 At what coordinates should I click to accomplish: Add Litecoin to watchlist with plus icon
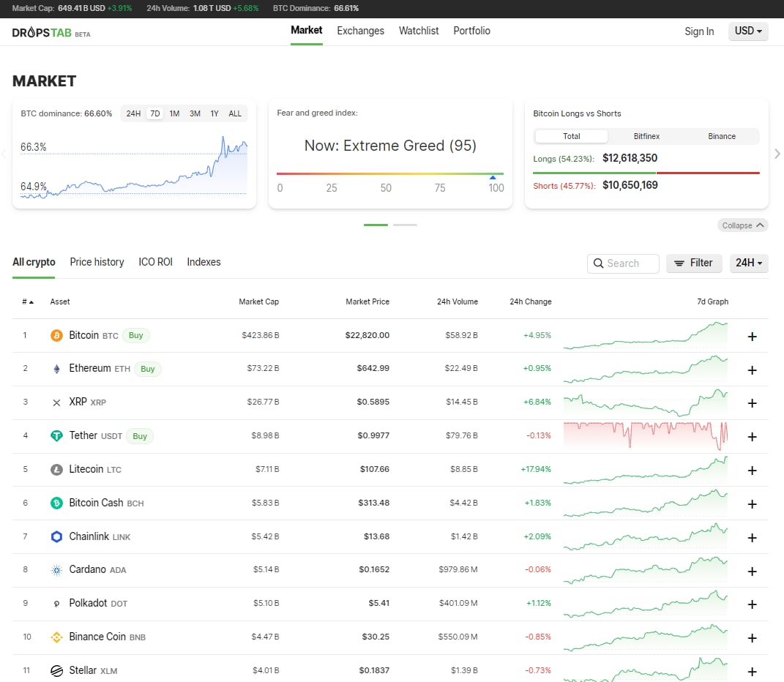752,470
